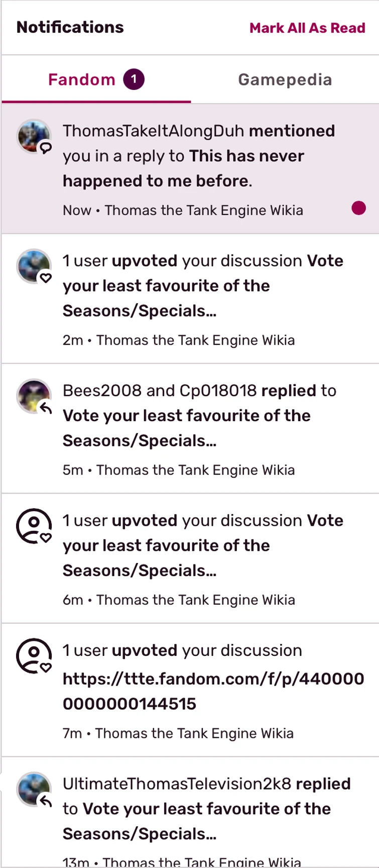Image resolution: width=379 pixels, height=868 pixels.
Task: Click UltimateThomasTelevision2k8's avatar icon
Action: 34,789
